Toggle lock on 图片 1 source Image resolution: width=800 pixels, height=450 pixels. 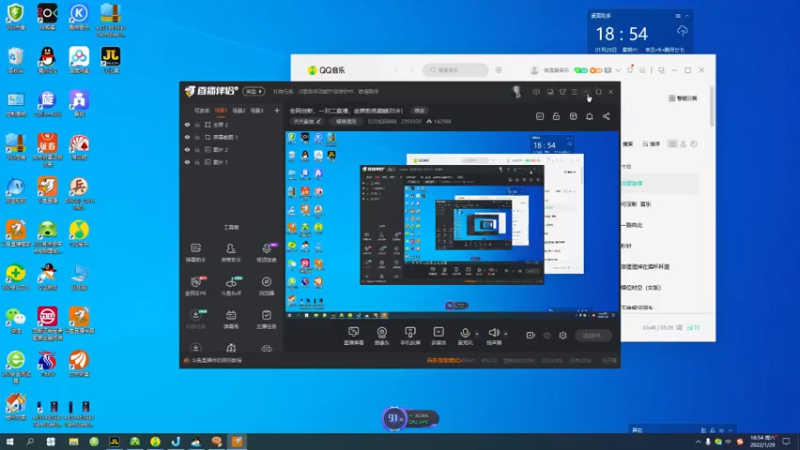(x=197, y=162)
